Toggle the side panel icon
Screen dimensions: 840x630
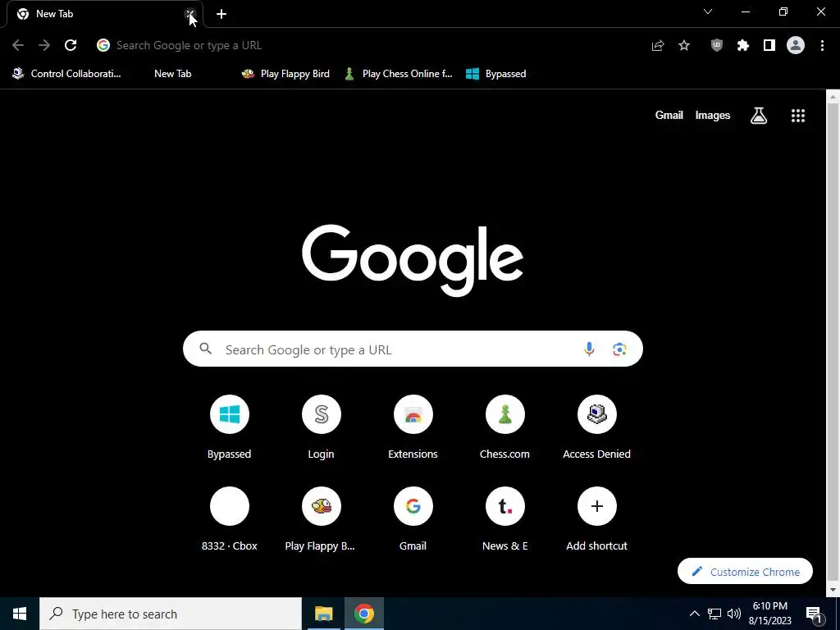pyautogui.click(x=769, y=46)
